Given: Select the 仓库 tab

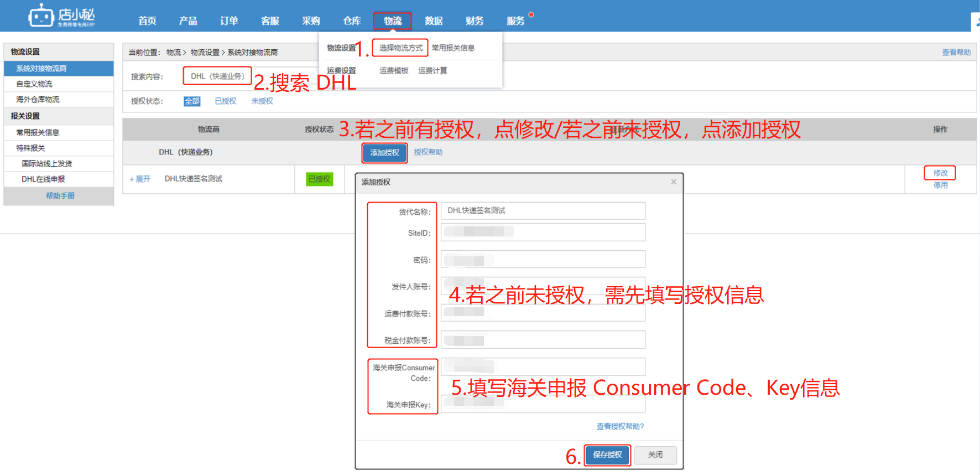Looking at the screenshot, I should coord(352,20).
